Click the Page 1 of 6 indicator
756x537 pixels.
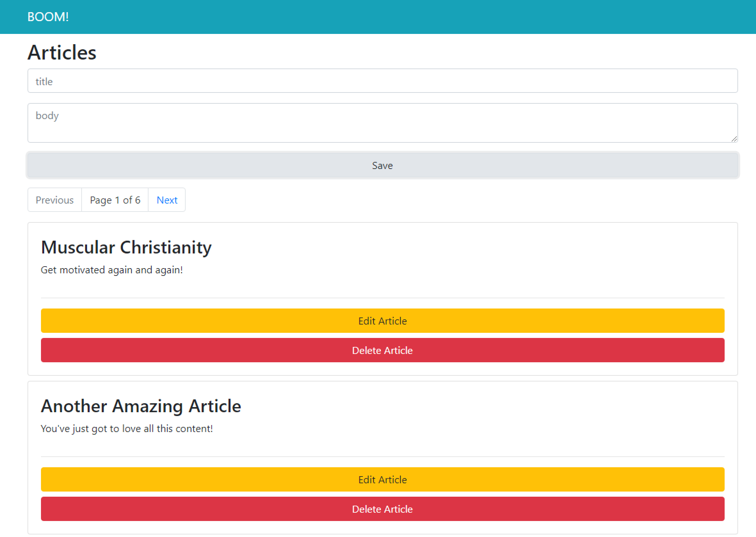115,200
